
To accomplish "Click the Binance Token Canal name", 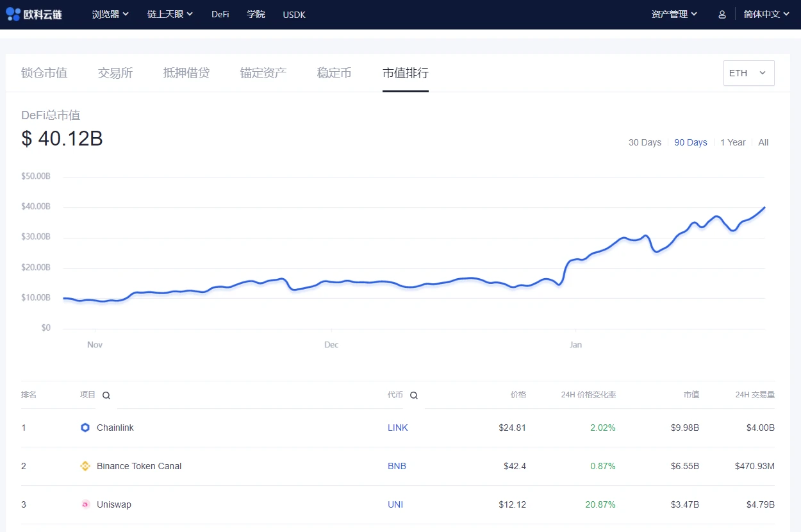I will pyautogui.click(x=139, y=466).
